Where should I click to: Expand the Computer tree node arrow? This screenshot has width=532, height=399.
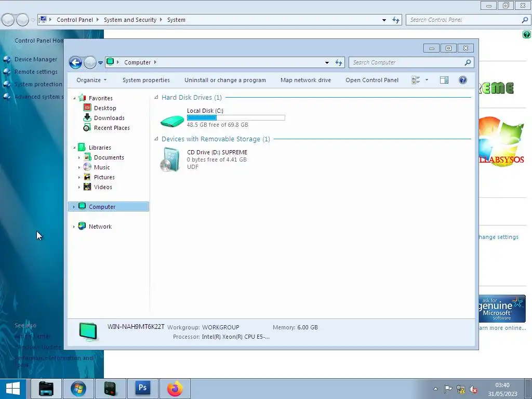click(x=74, y=207)
